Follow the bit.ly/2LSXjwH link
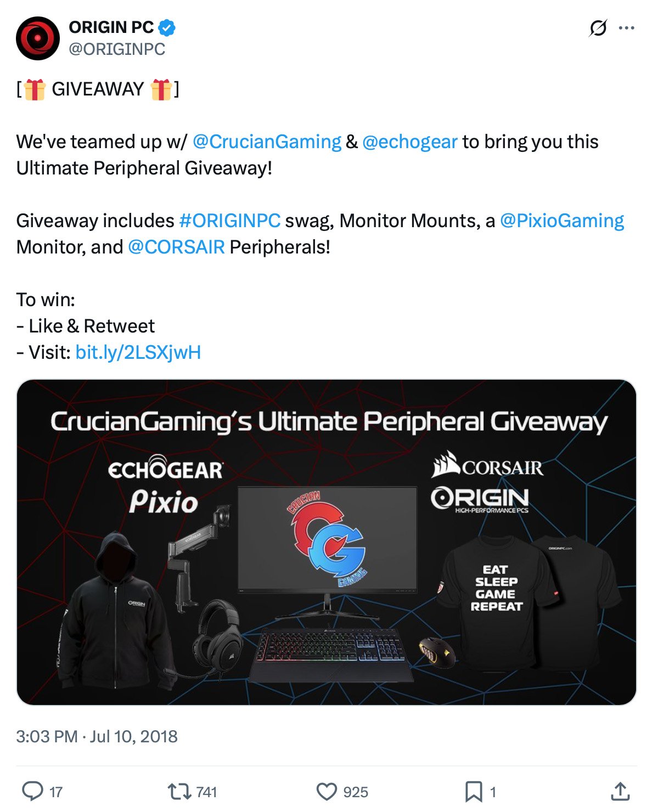Image resolution: width=652 pixels, height=812 pixels. pos(138,352)
